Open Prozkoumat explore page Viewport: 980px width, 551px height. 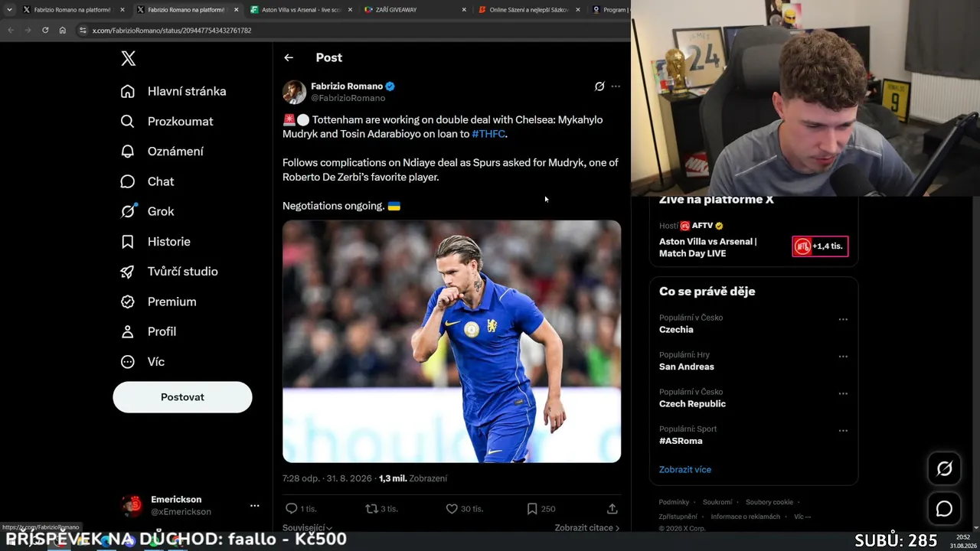[x=167, y=121]
